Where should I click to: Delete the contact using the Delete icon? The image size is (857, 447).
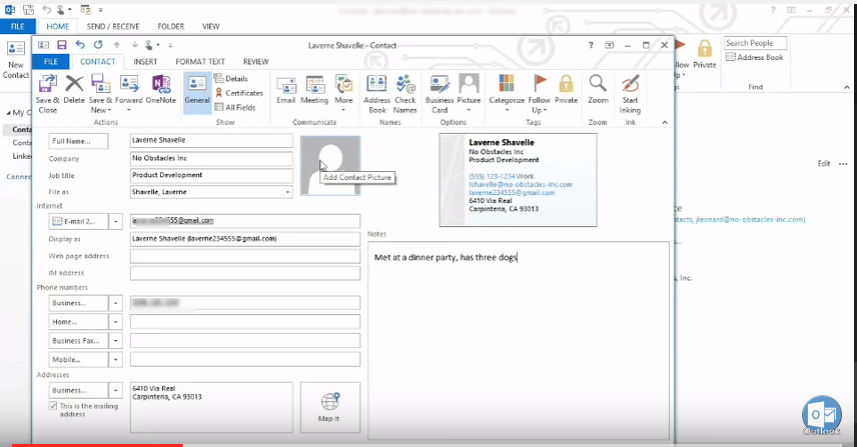(x=74, y=89)
